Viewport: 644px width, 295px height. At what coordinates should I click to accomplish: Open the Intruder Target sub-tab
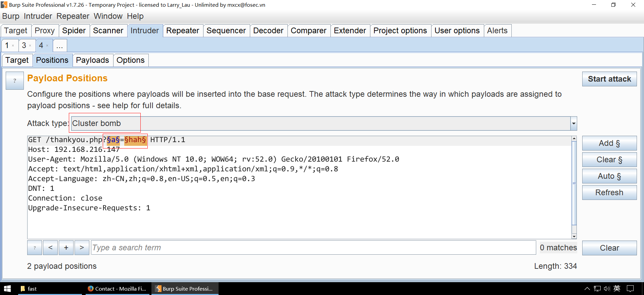coord(17,60)
